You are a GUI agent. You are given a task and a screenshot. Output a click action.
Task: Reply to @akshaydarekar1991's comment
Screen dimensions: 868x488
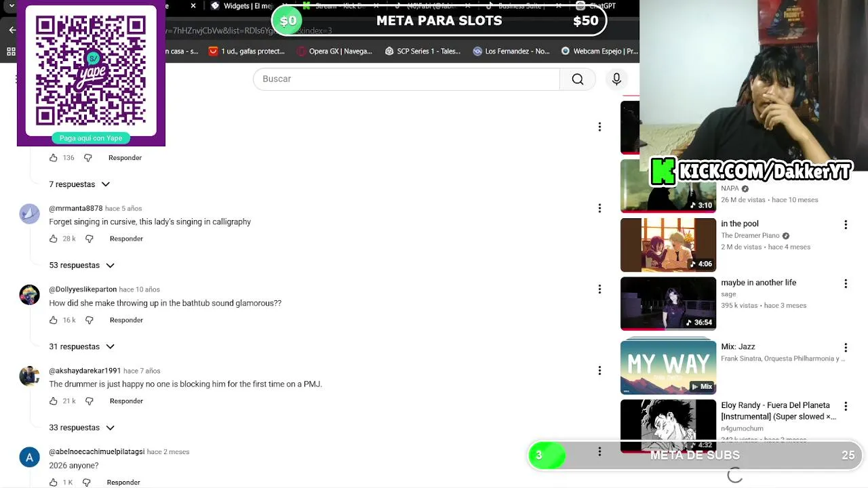pyautogui.click(x=126, y=401)
